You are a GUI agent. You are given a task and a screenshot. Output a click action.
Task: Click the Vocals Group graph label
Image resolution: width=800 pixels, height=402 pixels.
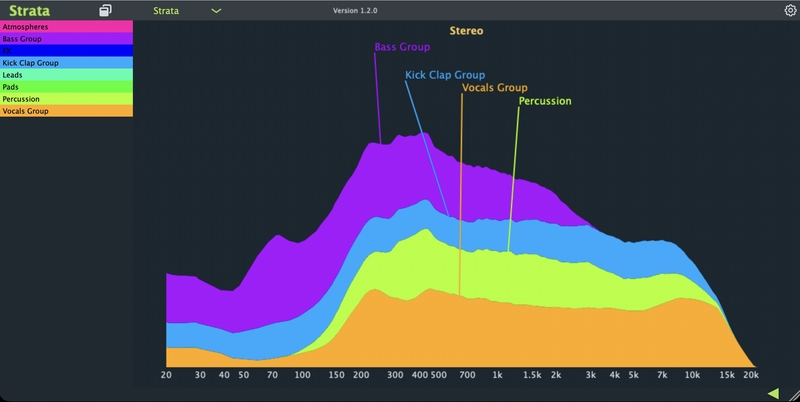pyautogui.click(x=494, y=88)
